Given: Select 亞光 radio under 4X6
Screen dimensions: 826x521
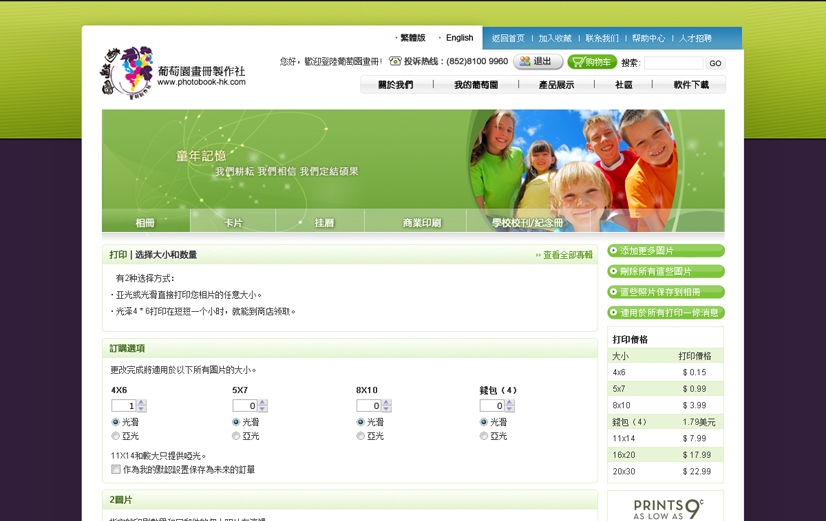Looking at the screenshot, I should pos(116,436).
